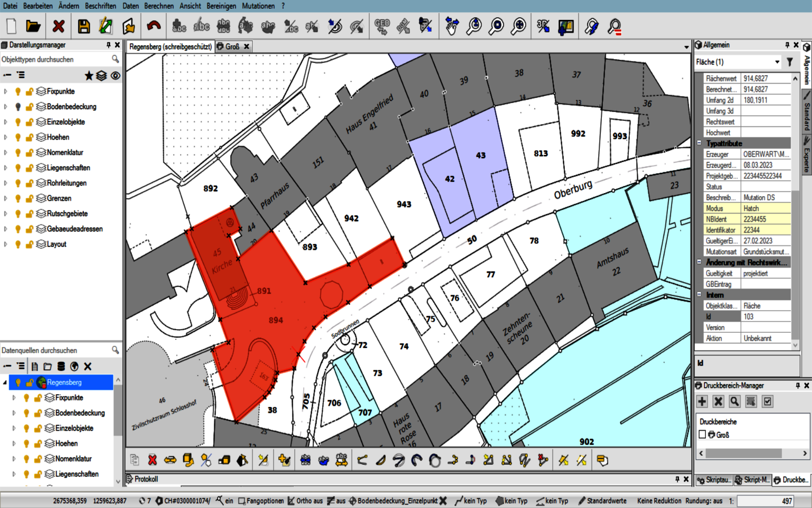The height and width of the screenshot is (508, 812).
Task: Toggle visibility bulb of Fixpunkte layer
Action: 18,91
